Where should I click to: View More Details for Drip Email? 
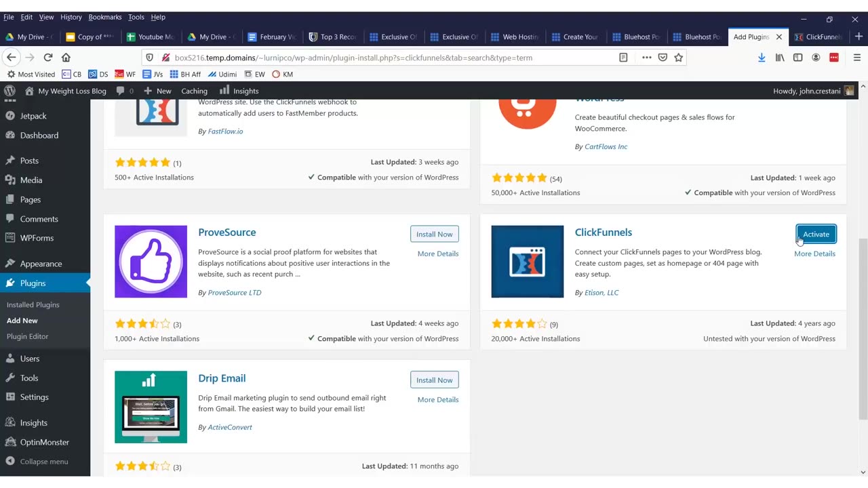[438, 399]
